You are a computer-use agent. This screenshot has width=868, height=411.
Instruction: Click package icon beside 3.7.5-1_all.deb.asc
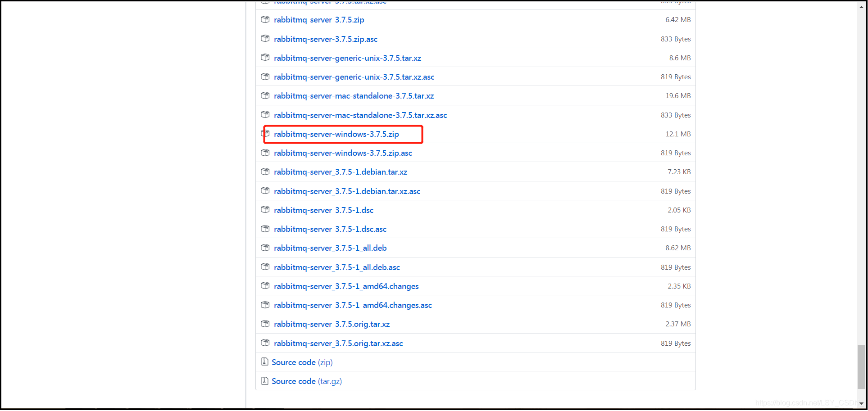click(x=265, y=267)
